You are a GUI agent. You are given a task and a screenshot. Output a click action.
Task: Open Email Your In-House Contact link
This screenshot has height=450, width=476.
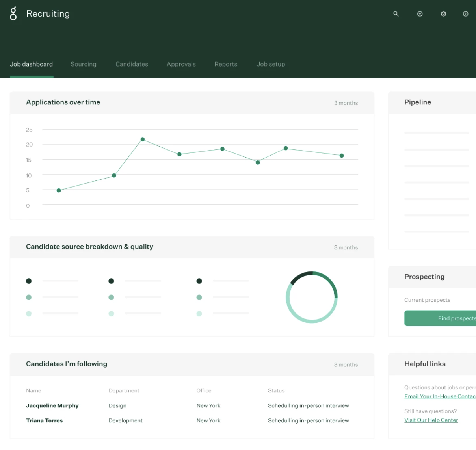(440, 396)
